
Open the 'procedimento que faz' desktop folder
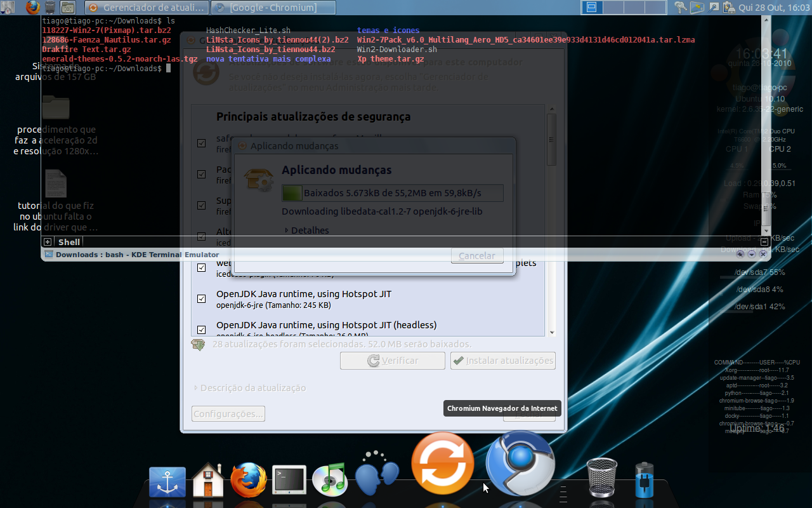point(55,108)
